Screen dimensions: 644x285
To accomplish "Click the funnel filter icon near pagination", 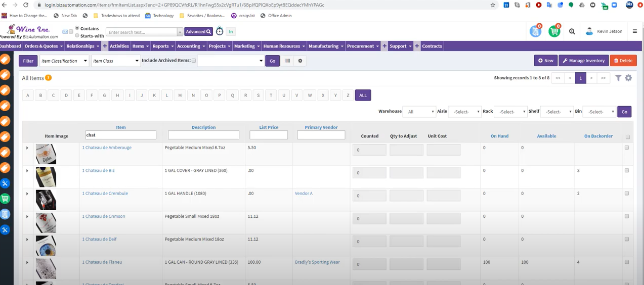I will pos(618,78).
